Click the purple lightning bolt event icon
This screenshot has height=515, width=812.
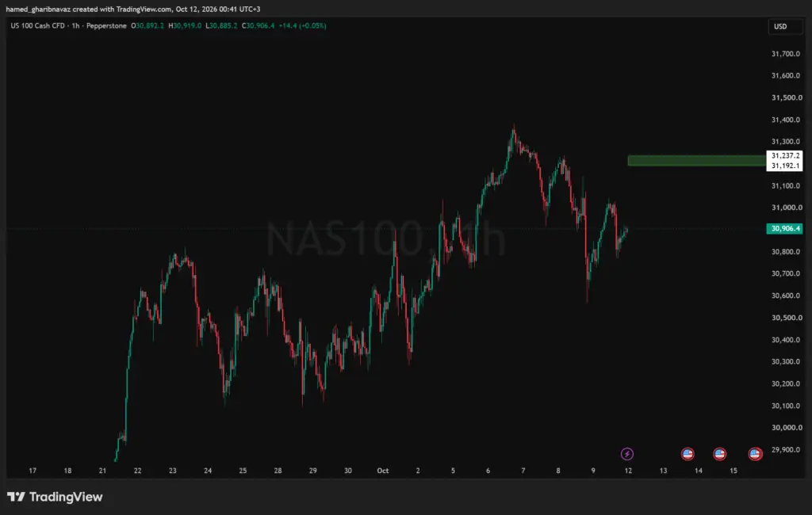pos(627,454)
